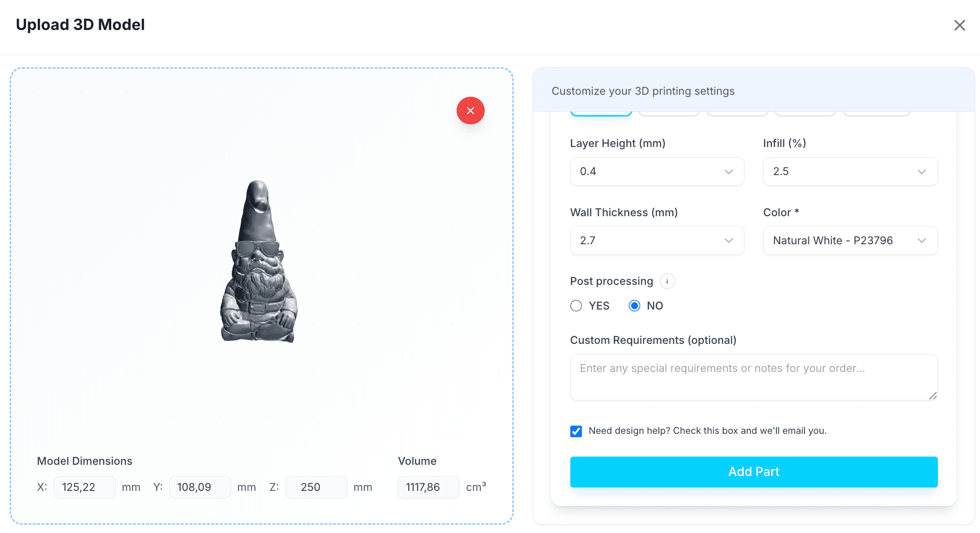The image size is (980, 533).
Task: Click the Post processing info icon
Action: (667, 281)
